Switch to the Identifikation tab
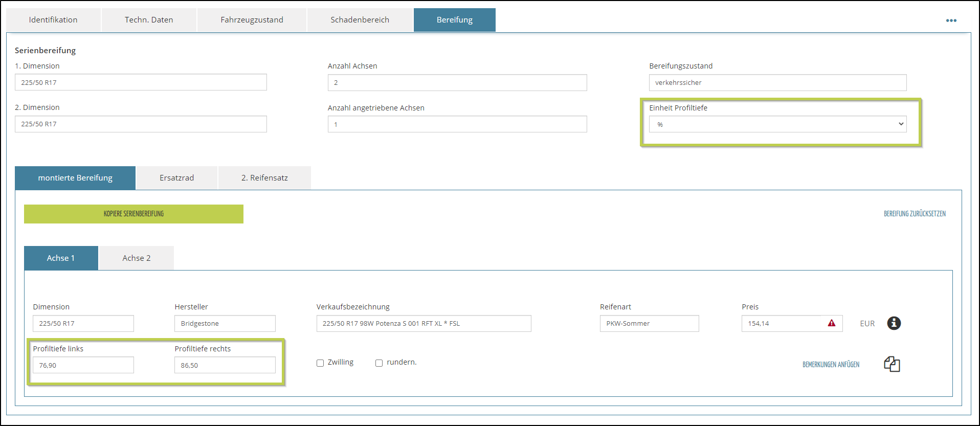 point(53,20)
